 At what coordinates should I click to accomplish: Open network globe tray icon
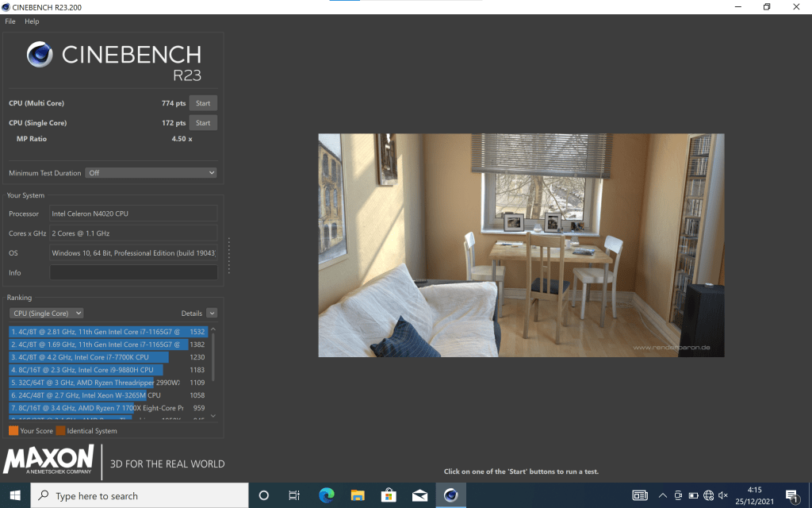[x=708, y=495]
